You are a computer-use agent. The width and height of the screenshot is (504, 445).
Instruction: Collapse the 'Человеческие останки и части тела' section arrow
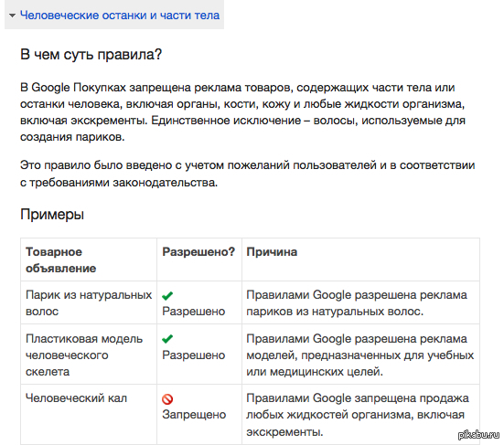click(x=13, y=16)
